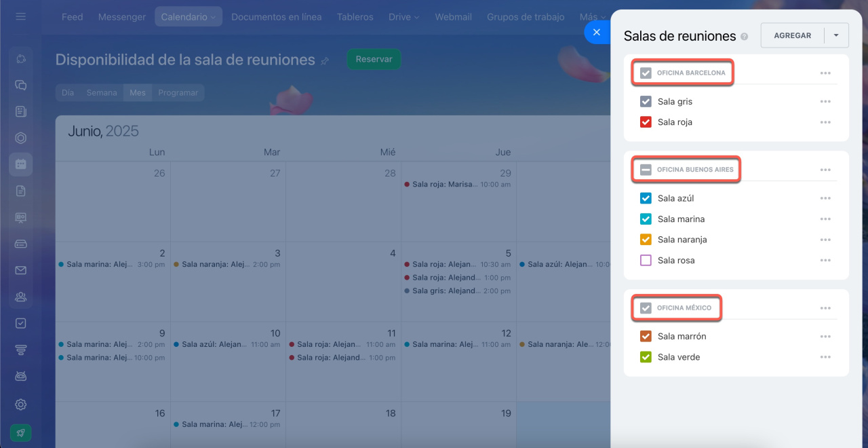Switch calendar to Día view
Screen dimensions: 868x448
pyautogui.click(x=68, y=93)
